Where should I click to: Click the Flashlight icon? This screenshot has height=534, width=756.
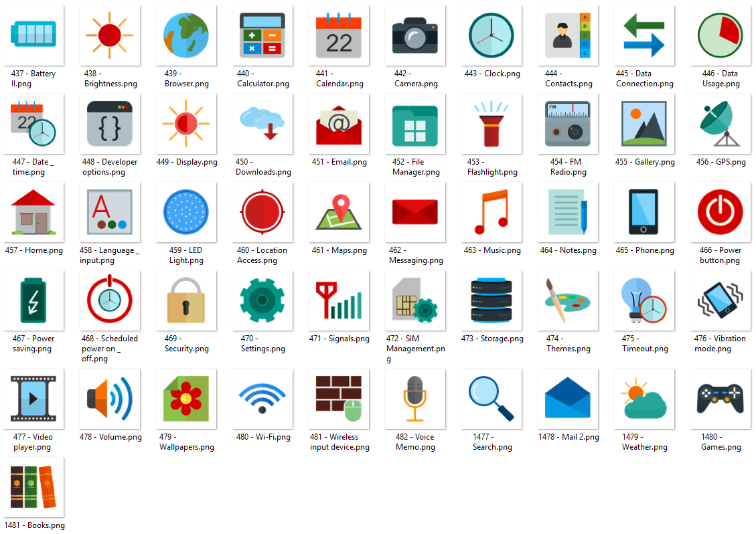(492, 123)
